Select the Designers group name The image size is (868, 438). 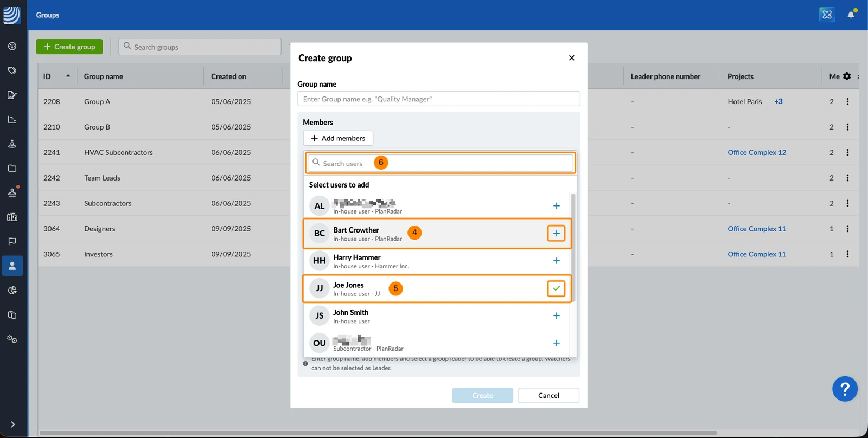(x=100, y=229)
